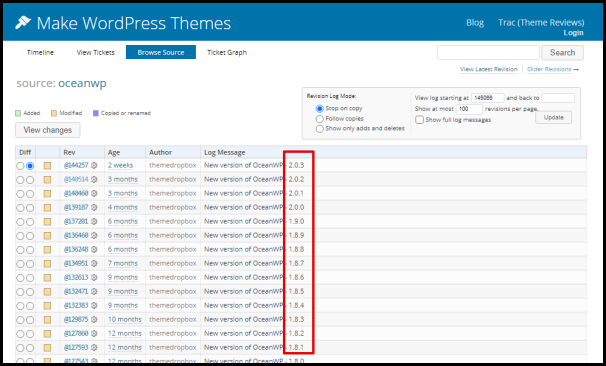This screenshot has height=366, width=606.
Task: Click the Modified square icon in 2.0.0 row
Action: pos(47,208)
